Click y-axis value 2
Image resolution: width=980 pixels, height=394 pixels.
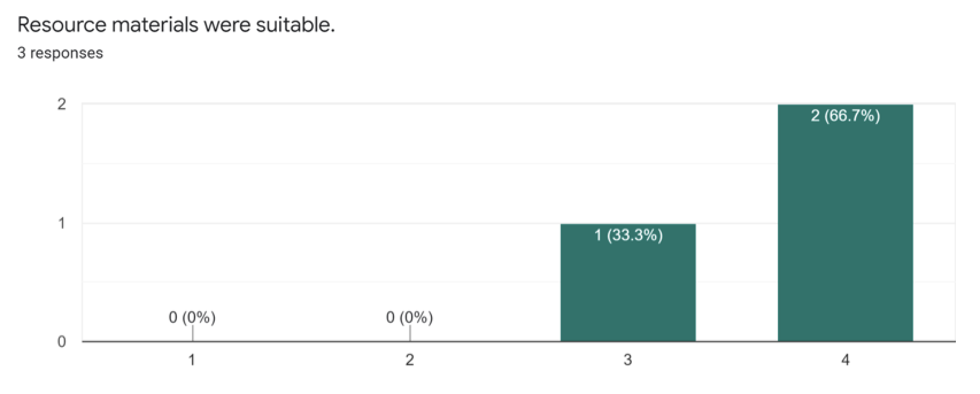coord(62,105)
